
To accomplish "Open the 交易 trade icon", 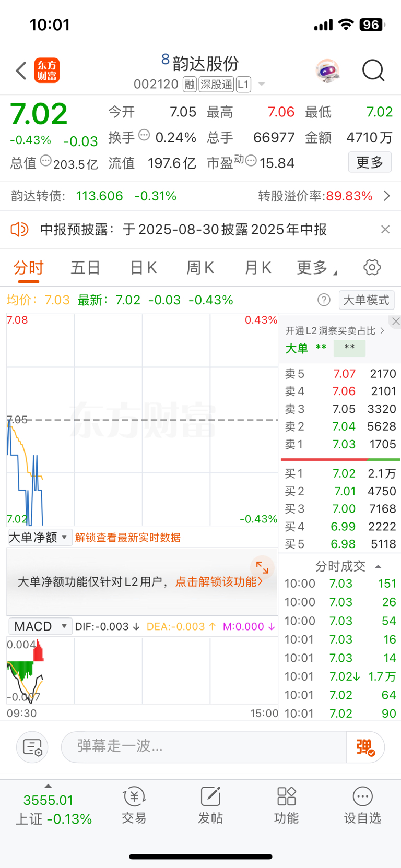I will (134, 806).
